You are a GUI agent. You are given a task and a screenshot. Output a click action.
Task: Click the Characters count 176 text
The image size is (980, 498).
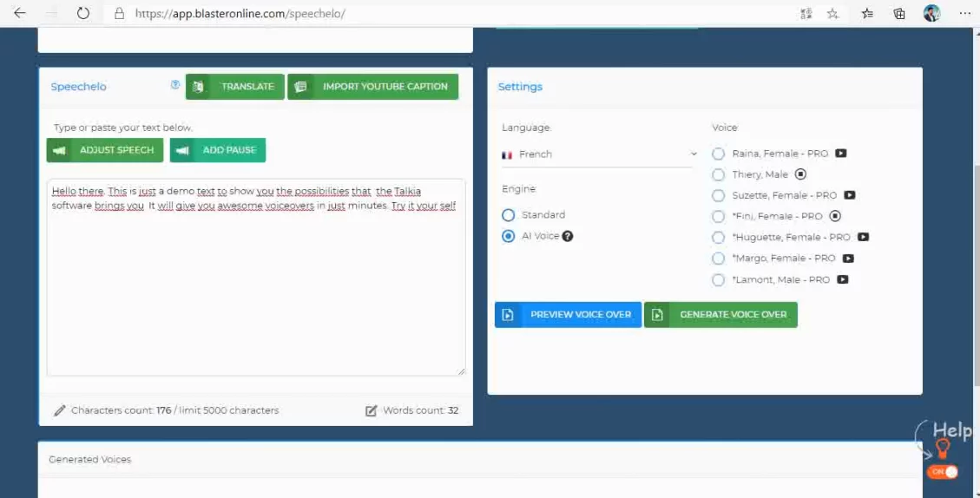[175, 410]
